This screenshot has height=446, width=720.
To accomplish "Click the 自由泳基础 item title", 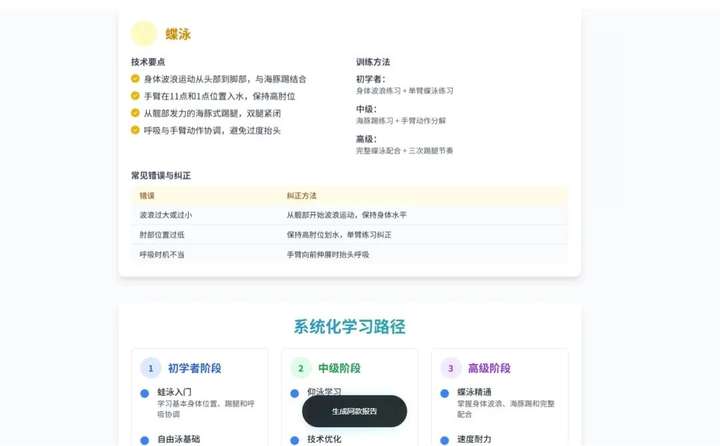I will coord(179,439).
